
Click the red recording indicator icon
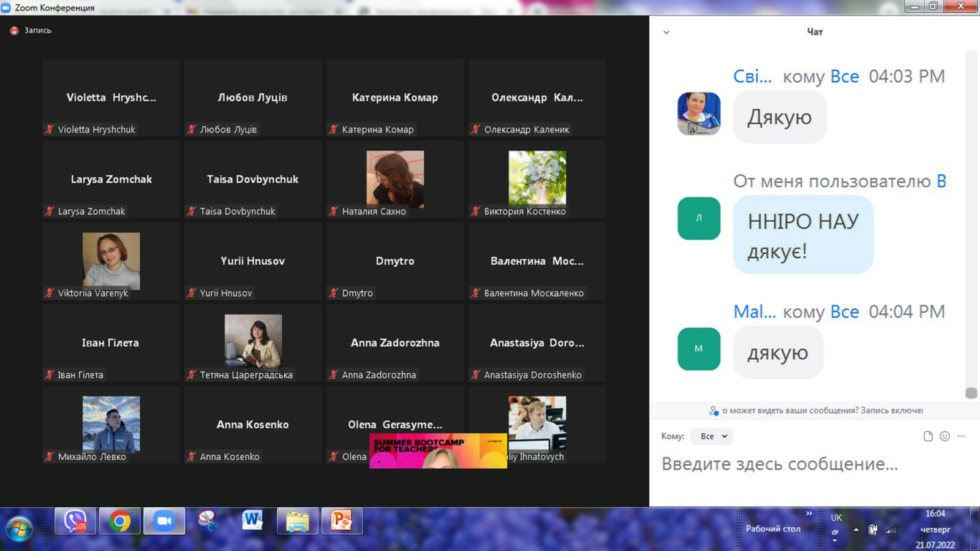pos(14,30)
